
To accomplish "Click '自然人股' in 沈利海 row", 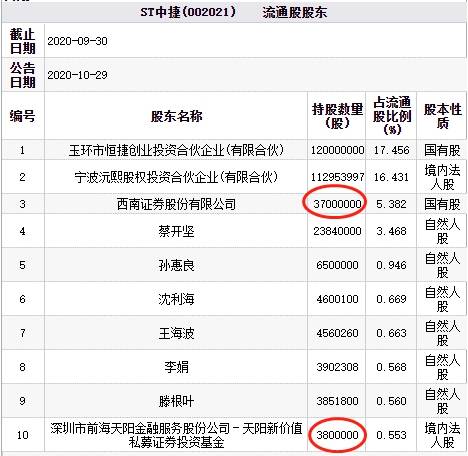I will [442, 299].
